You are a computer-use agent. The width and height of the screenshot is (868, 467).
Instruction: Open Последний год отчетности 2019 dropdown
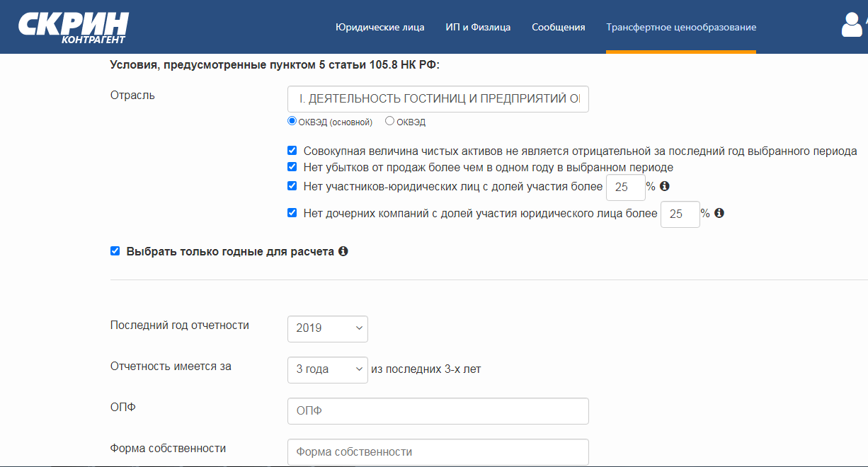pyautogui.click(x=327, y=328)
